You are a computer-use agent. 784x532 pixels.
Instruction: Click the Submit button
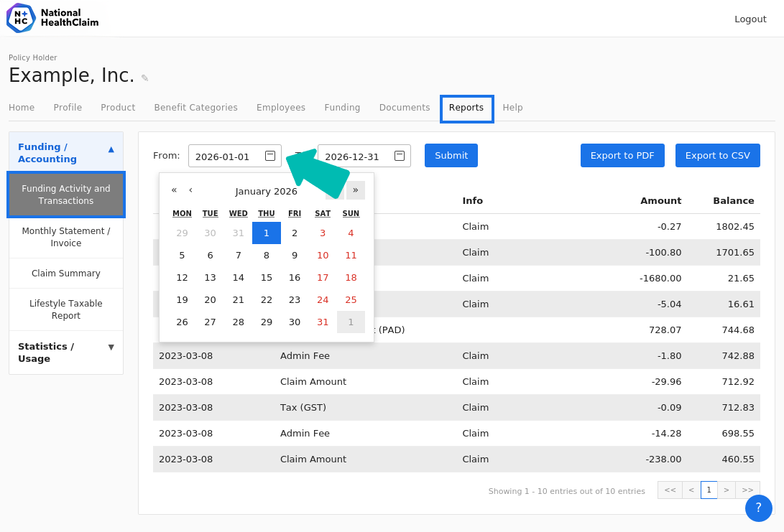click(451, 155)
